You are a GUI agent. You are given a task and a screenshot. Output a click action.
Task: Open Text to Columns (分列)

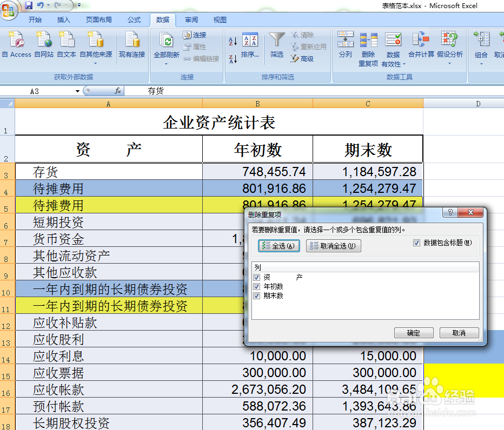345,44
